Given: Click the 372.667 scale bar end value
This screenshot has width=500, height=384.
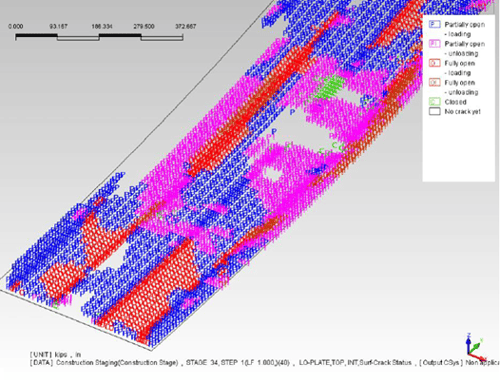Looking at the screenshot, I should [186, 26].
